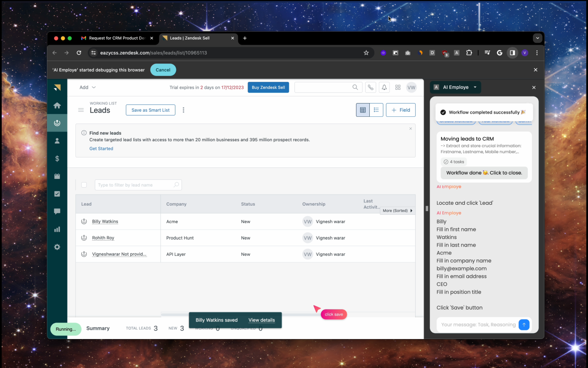Image resolution: width=588 pixels, height=368 pixels.
Task: Reload the page in Chrome
Action: (79, 53)
